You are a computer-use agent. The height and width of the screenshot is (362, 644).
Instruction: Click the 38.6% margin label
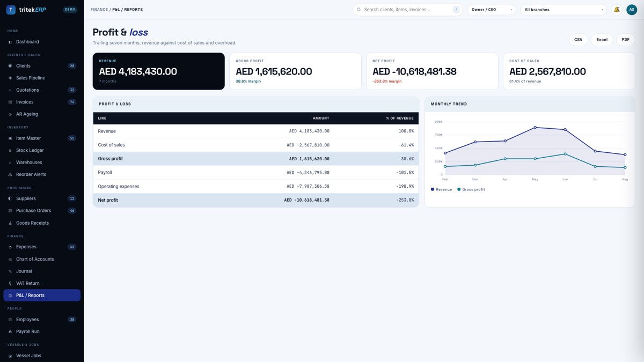(x=247, y=82)
